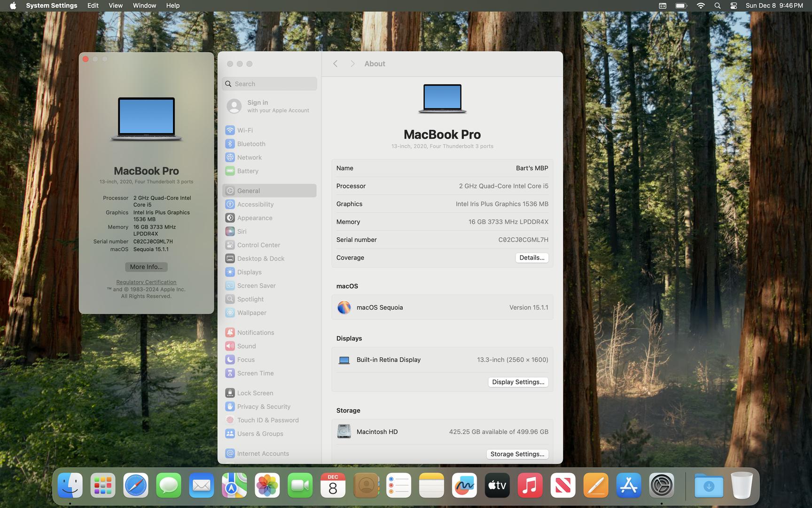Open the Window menu

(x=144, y=6)
